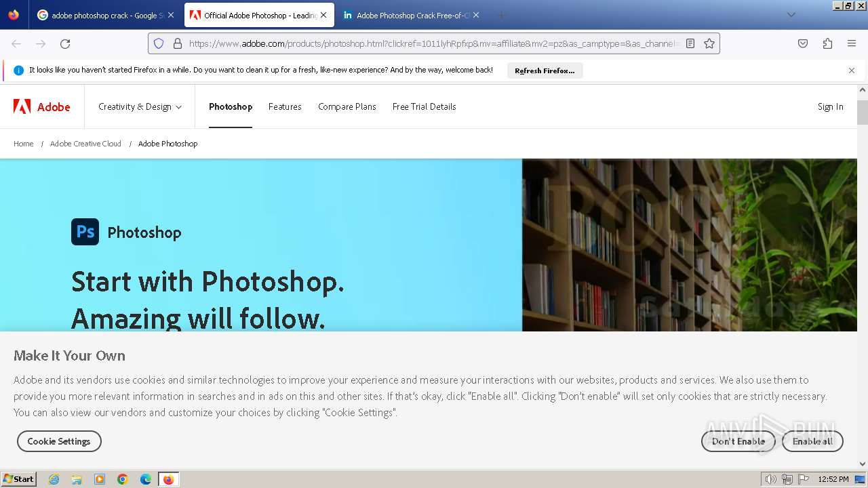Viewport: 868px width, 488px height.
Task: Click the page vertical scrollbar thumb
Action: pos(863,113)
